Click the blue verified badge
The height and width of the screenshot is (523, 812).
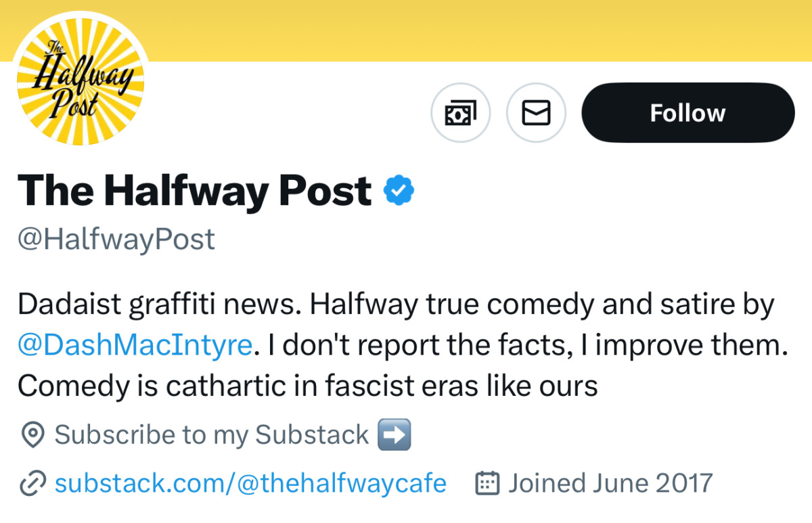click(x=399, y=190)
